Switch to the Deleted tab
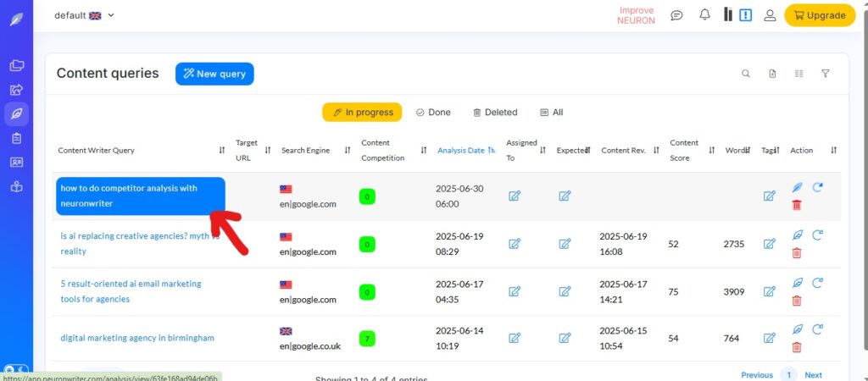 point(495,113)
